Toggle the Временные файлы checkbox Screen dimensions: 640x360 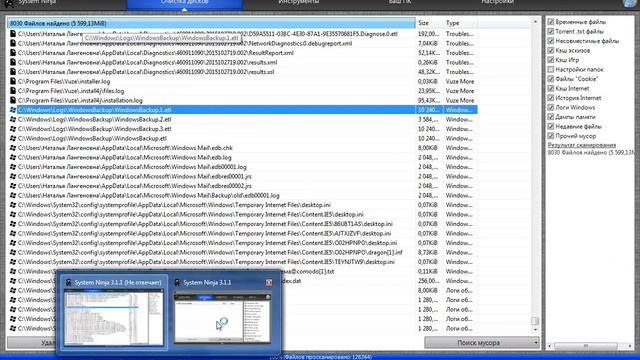point(551,22)
